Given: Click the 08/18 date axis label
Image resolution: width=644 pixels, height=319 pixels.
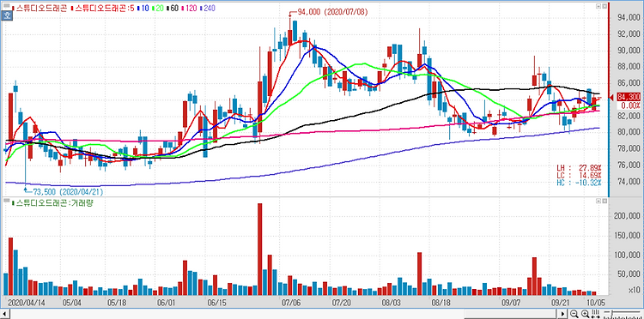Looking at the screenshot, I should [441, 302].
